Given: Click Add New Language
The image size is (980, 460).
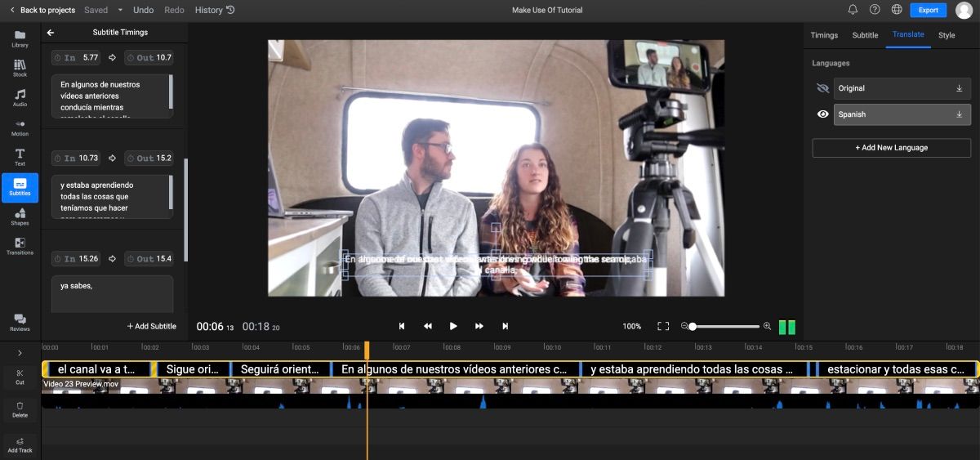Looking at the screenshot, I should click(891, 148).
